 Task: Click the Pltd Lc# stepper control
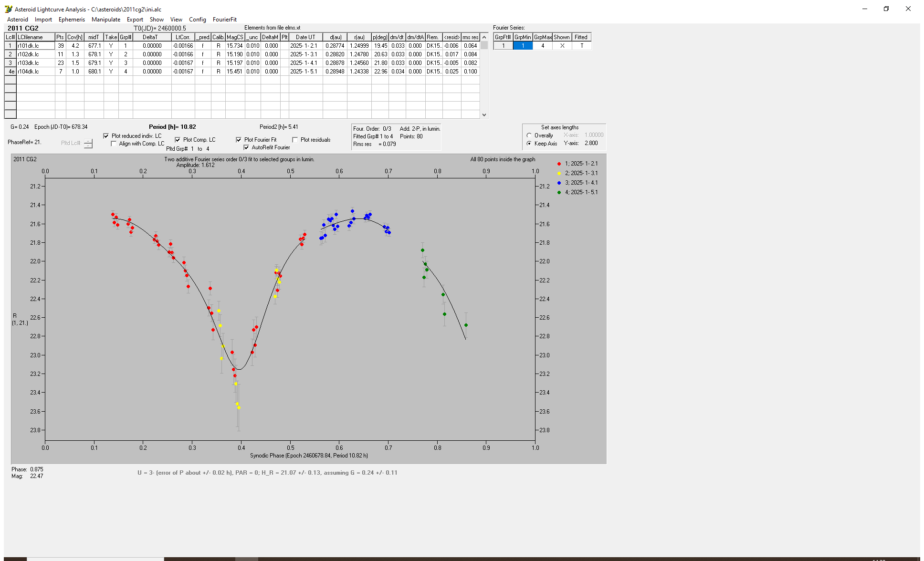tap(88, 143)
